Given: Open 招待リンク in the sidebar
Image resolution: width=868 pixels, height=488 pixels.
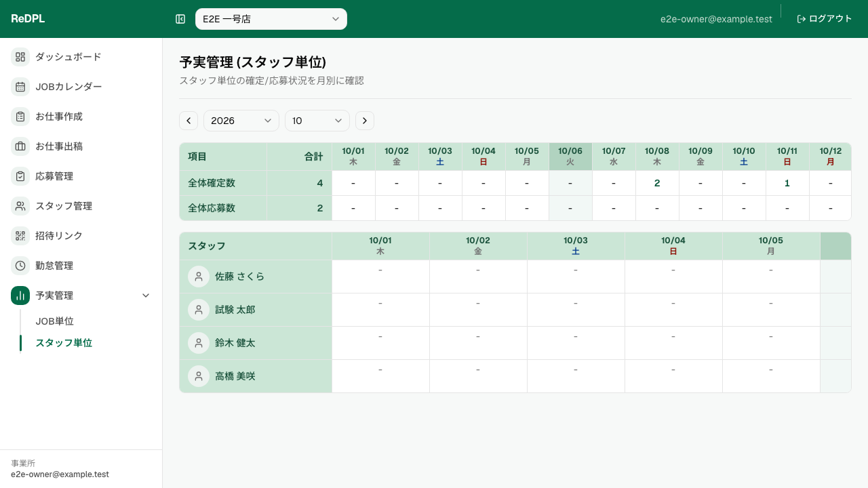Looking at the screenshot, I should coord(81,236).
